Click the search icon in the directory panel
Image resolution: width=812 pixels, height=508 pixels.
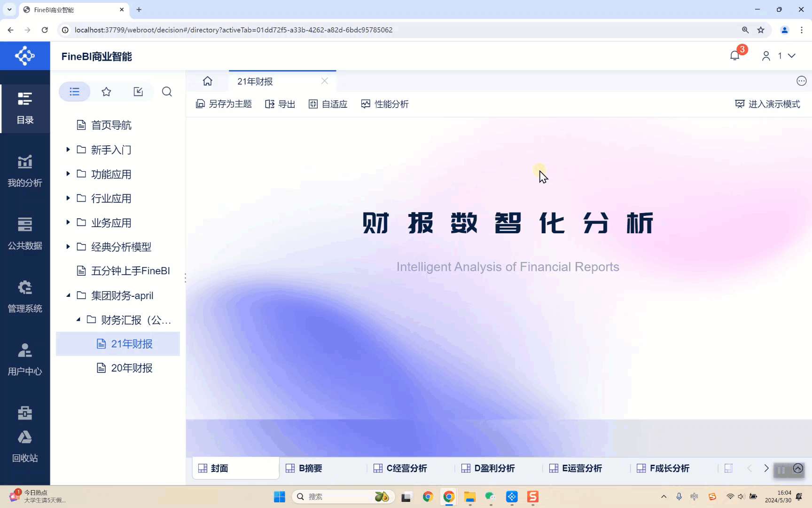pos(167,92)
